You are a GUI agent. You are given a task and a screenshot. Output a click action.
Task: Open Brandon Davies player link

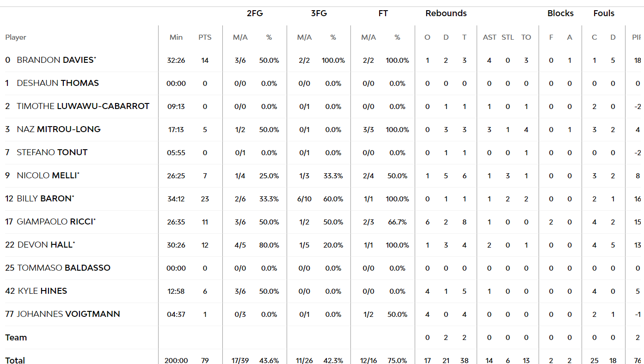point(56,60)
